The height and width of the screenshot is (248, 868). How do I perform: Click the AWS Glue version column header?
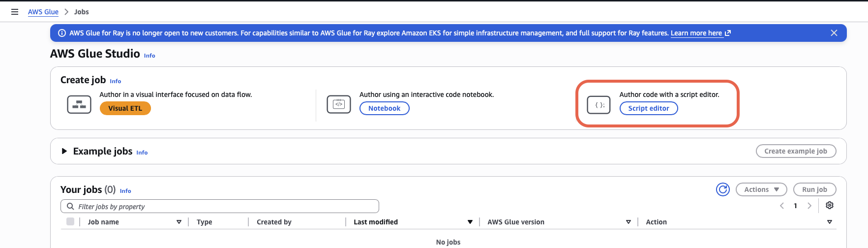click(516, 222)
